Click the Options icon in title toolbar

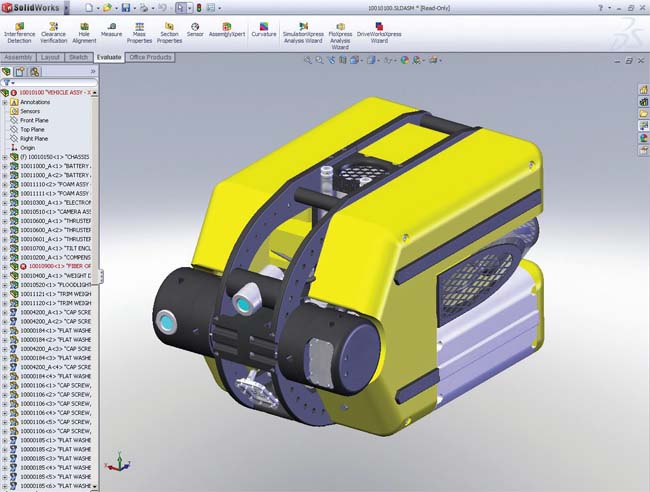coord(211,7)
